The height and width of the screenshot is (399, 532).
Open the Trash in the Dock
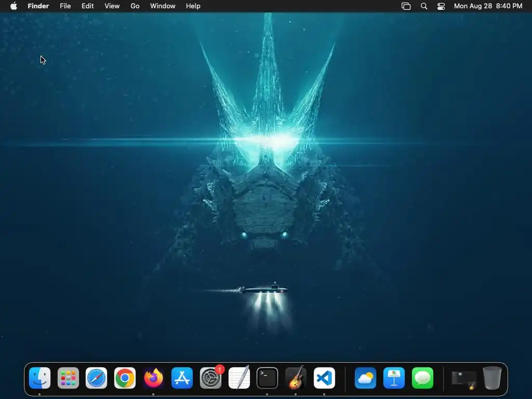[492, 378]
